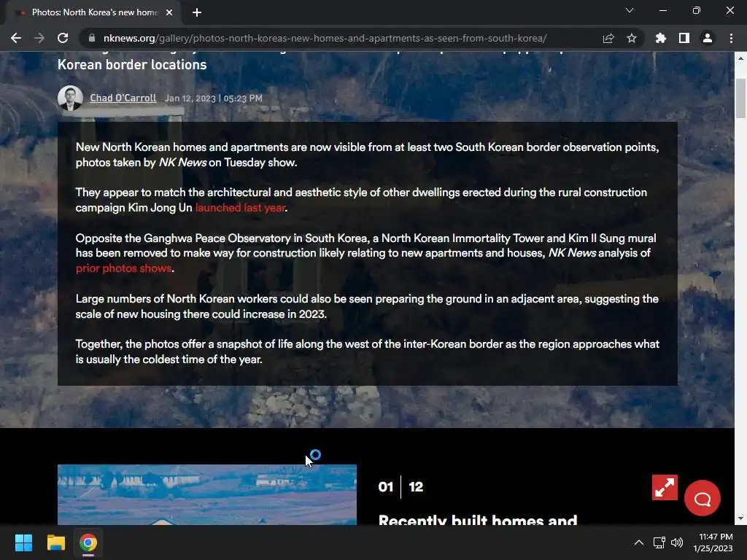Bookmark this page with the star icon
747x560 pixels.
coord(632,38)
